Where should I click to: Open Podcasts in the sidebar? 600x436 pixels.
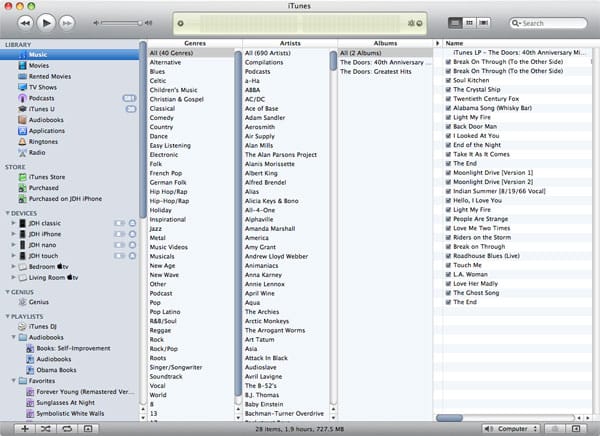coord(41,98)
